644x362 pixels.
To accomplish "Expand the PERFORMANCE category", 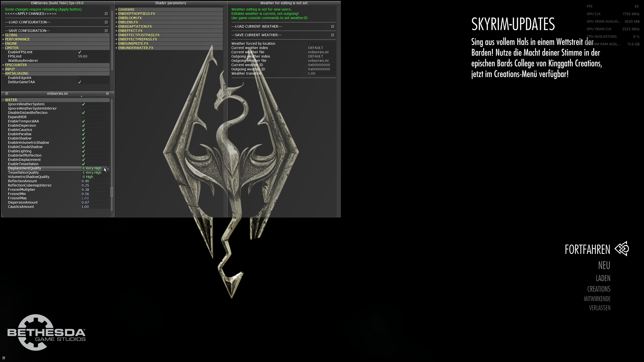I will pos(3,39).
